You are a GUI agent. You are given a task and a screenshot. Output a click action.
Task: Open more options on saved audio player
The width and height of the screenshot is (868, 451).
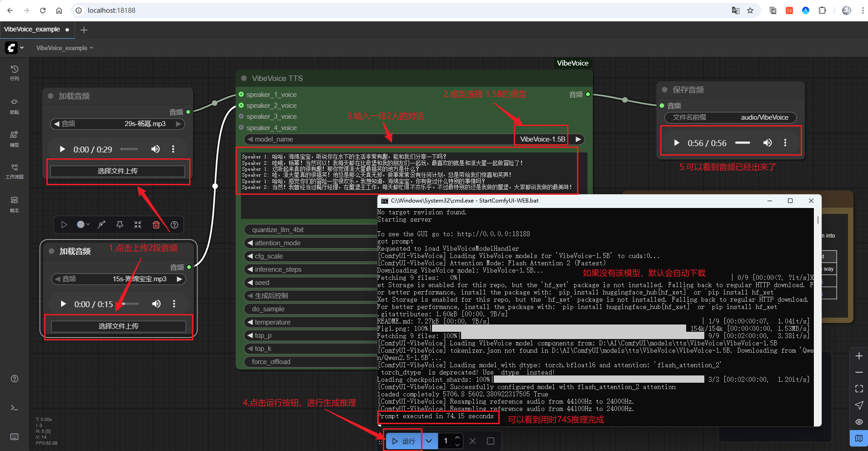(x=785, y=142)
